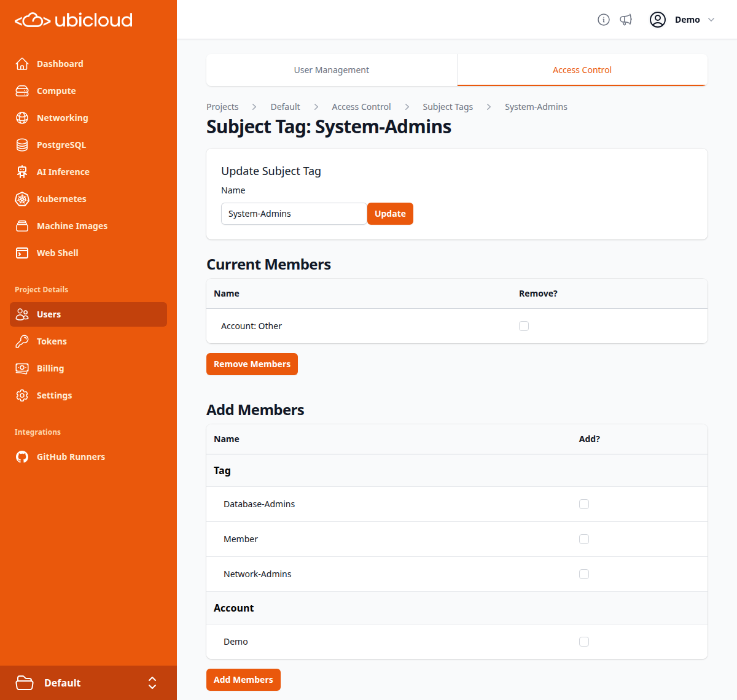Click the Networking globe icon

pyautogui.click(x=22, y=118)
